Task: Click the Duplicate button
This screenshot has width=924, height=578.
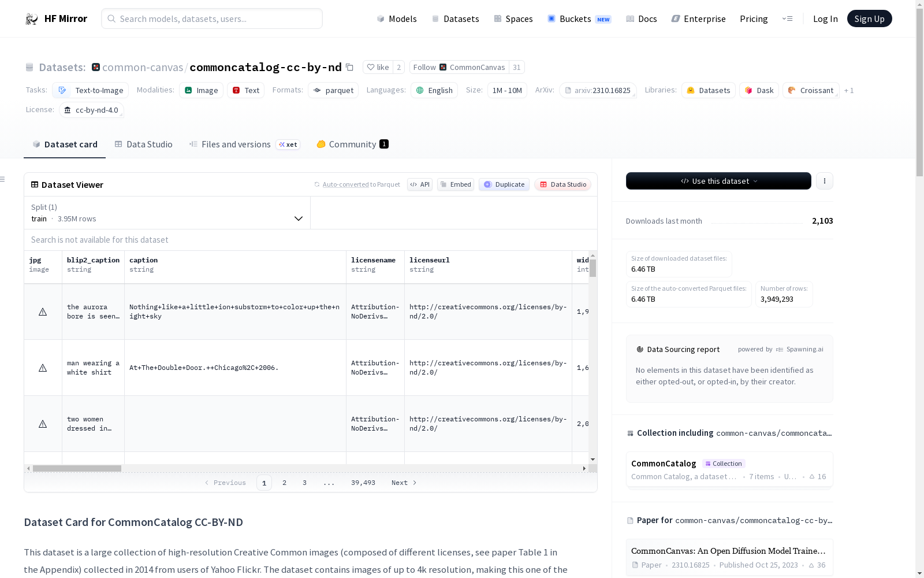Action: [504, 184]
